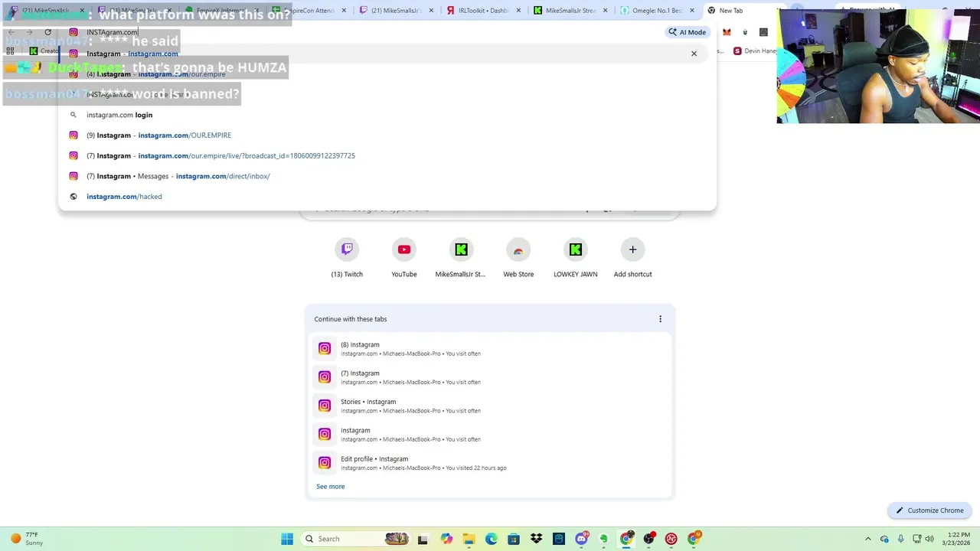This screenshot has width=980, height=551.
Task: Click See more under recent tabs
Action: tap(331, 487)
